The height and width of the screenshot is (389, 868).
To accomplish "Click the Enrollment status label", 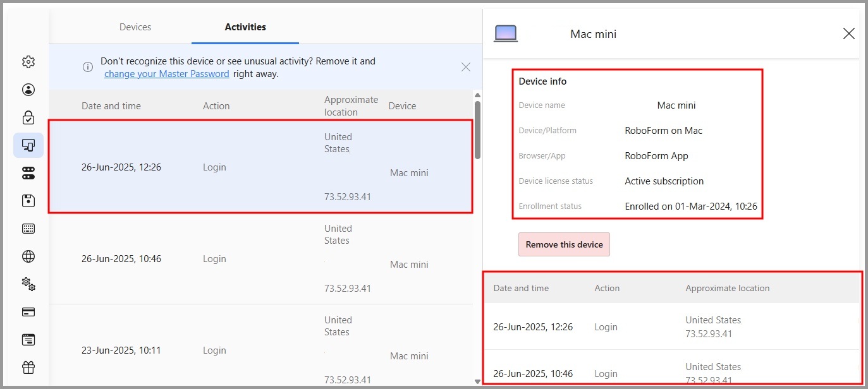I will point(550,206).
